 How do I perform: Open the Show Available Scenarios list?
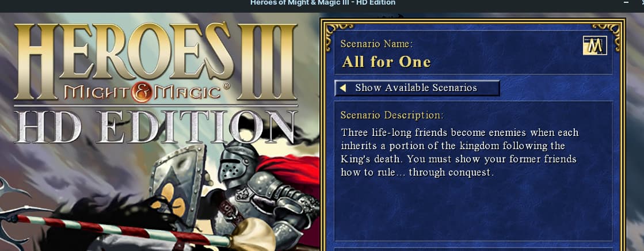pyautogui.click(x=417, y=88)
